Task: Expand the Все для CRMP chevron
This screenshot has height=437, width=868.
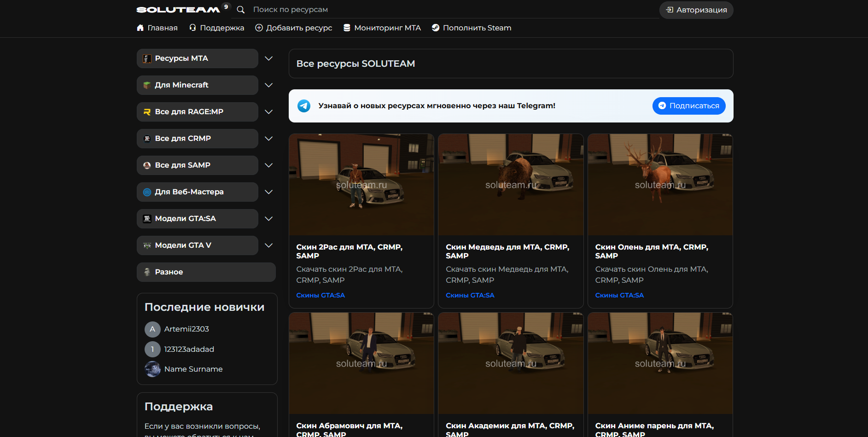Action: point(269,139)
